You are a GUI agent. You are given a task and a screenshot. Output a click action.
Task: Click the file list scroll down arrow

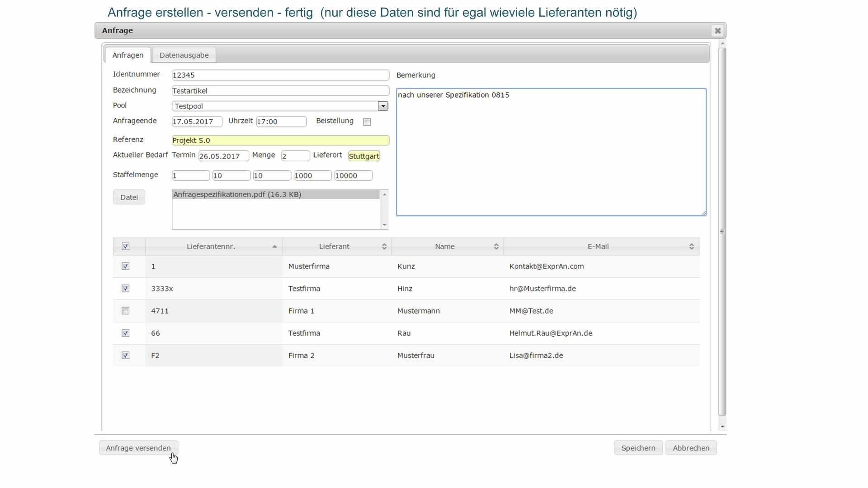tap(384, 225)
